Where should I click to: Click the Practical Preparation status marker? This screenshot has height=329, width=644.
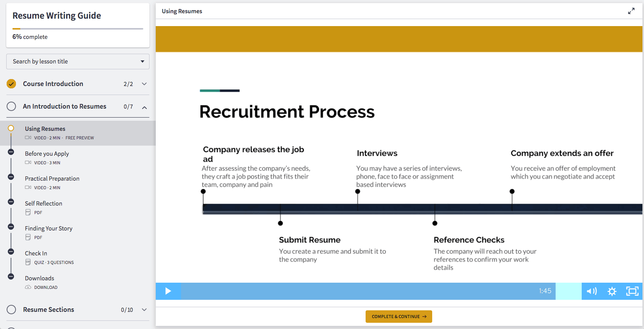11,177
